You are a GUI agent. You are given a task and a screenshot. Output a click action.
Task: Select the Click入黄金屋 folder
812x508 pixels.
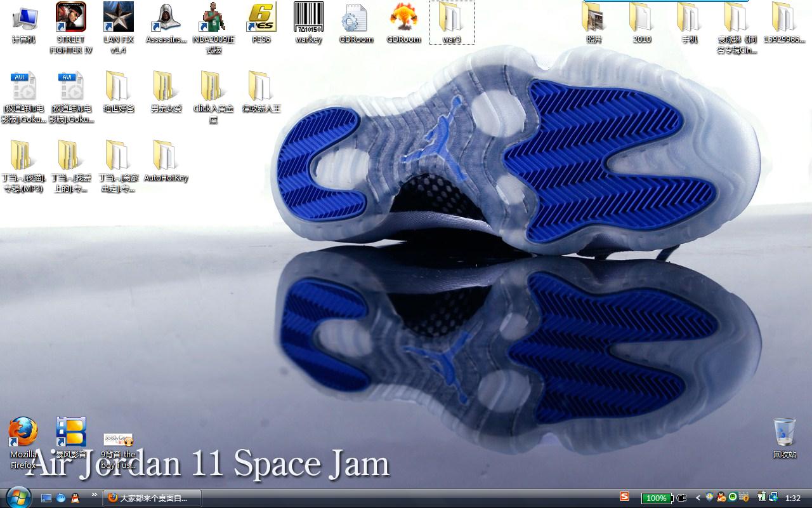pos(213,97)
